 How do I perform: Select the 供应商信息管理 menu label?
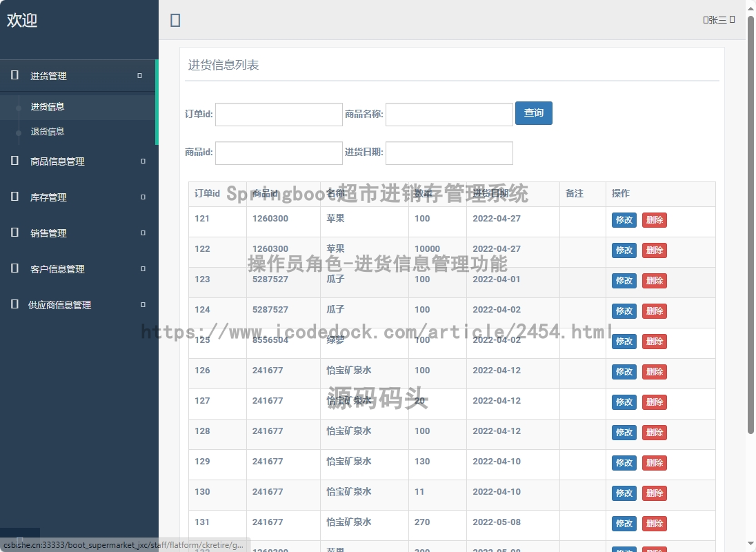point(59,305)
